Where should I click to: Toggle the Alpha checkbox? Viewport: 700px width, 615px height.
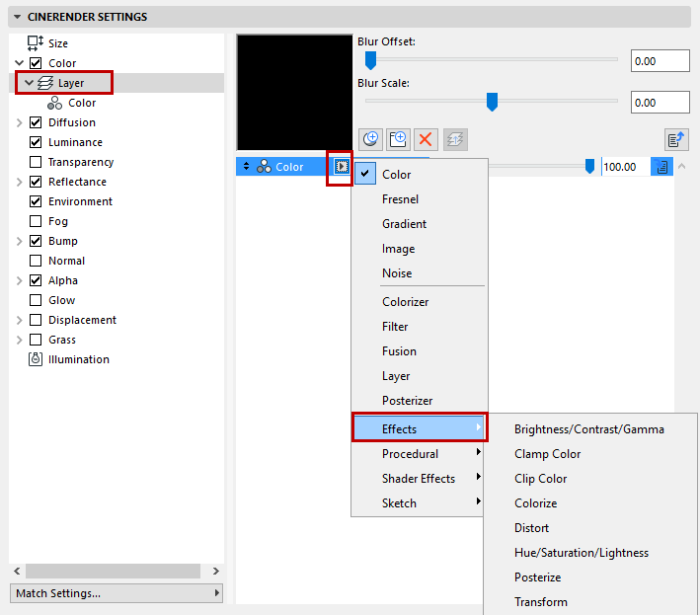(36, 280)
